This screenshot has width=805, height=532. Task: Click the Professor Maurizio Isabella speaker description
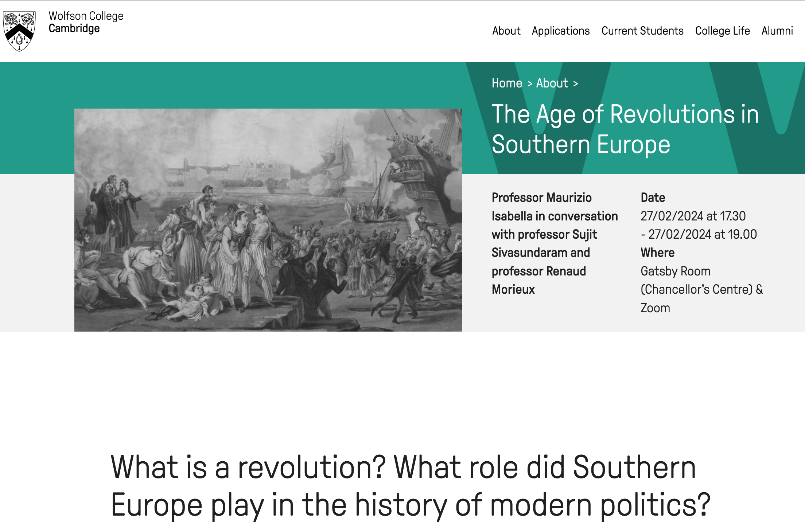(x=554, y=243)
